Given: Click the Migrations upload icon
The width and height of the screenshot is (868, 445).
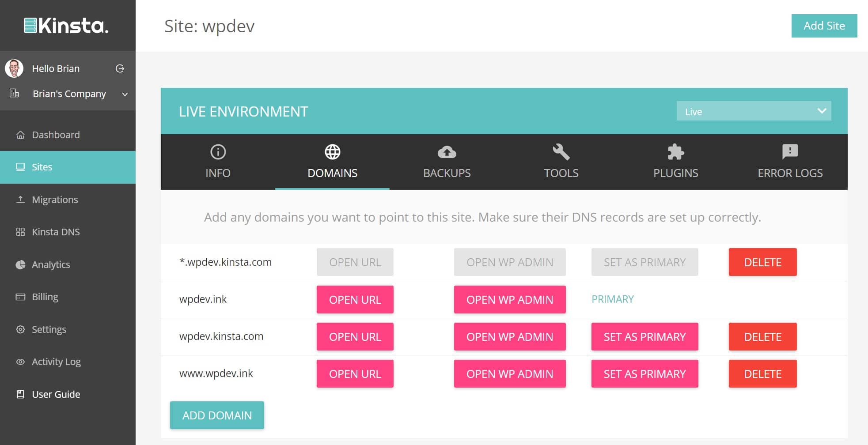Looking at the screenshot, I should click(x=20, y=200).
